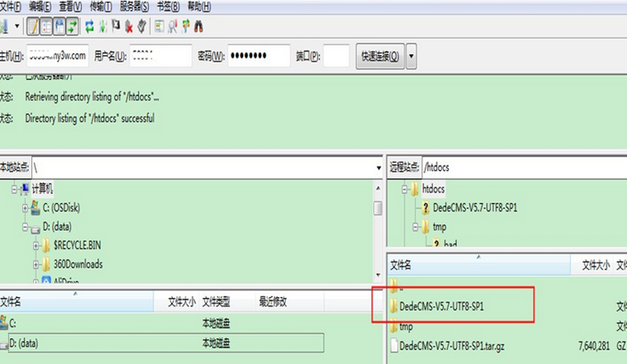Toggle processing of the transfer queue
This screenshot has height=364, width=627.
pos(102,27)
